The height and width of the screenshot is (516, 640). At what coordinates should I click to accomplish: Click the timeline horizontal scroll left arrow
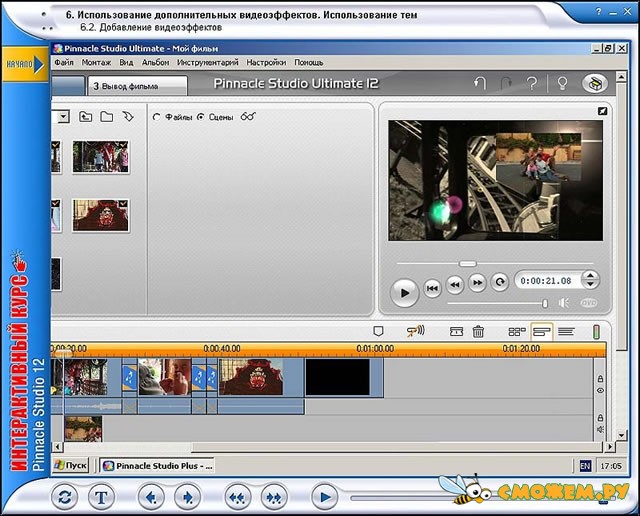coord(58,447)
